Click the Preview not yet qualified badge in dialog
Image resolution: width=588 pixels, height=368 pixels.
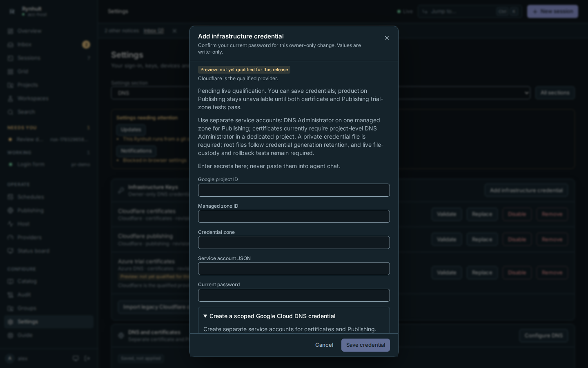tap(244, 70)
